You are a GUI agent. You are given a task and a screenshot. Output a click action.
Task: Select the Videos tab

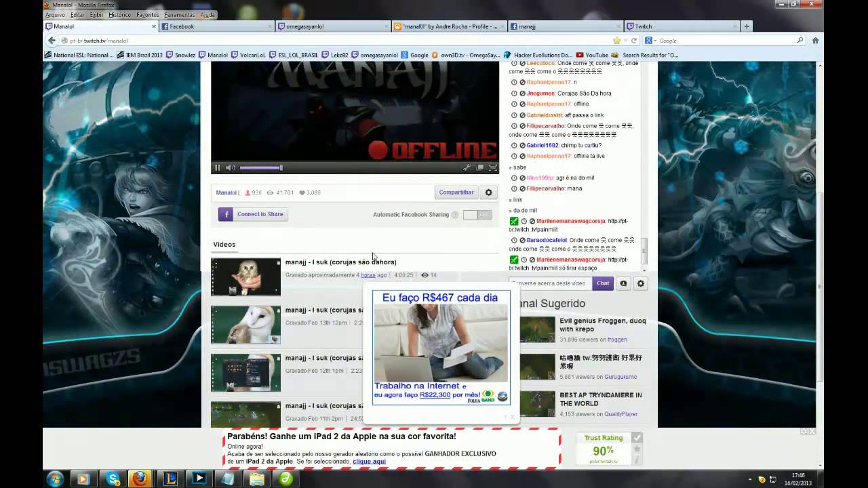click(x=224, y=244)
